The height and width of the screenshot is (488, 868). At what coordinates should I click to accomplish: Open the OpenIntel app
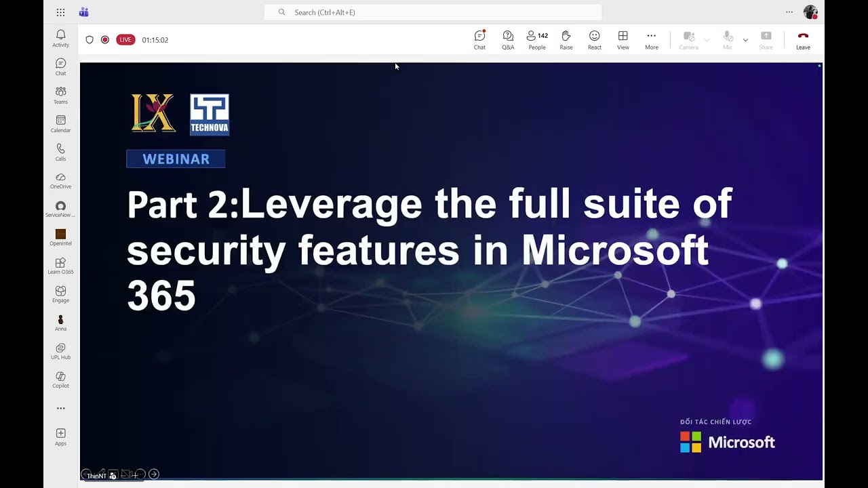61,238
